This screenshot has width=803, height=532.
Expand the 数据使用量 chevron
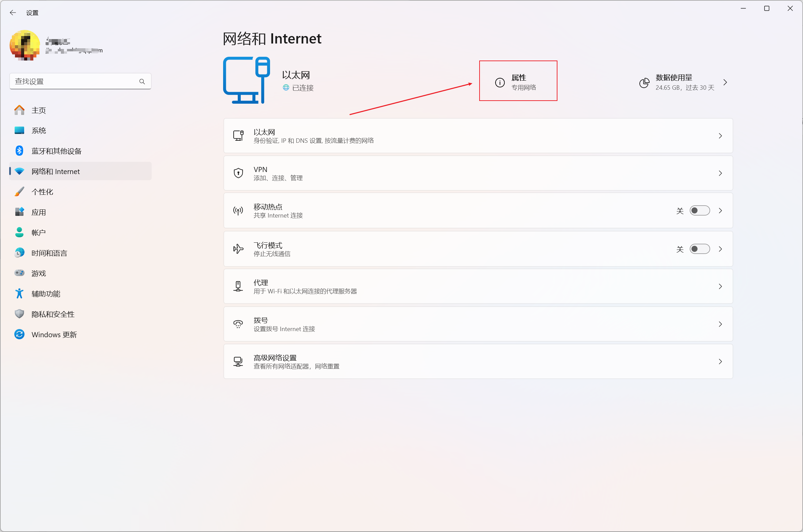(x=725, y=82)
